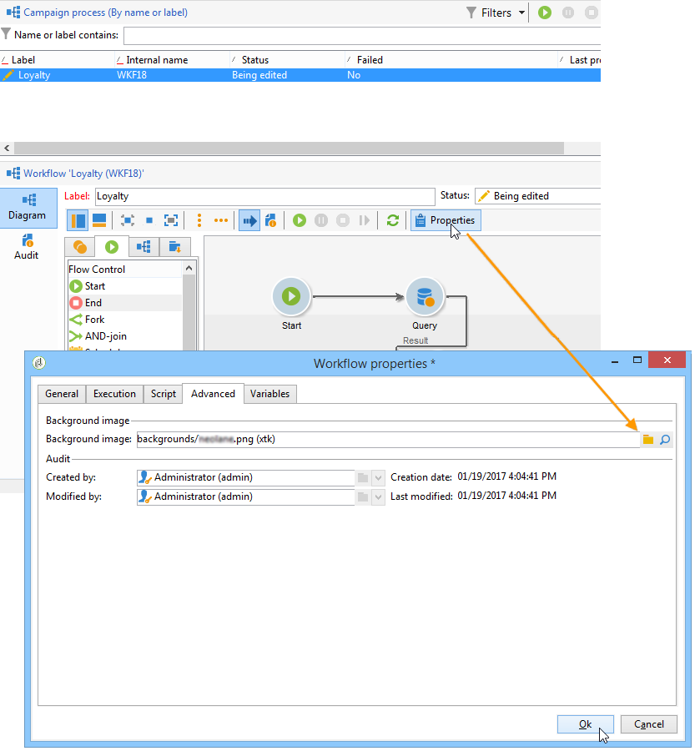This screenshot has height=756, width=700.
Task: Click the workflow log info icon in the toolbar
Action: click(271, 221)
